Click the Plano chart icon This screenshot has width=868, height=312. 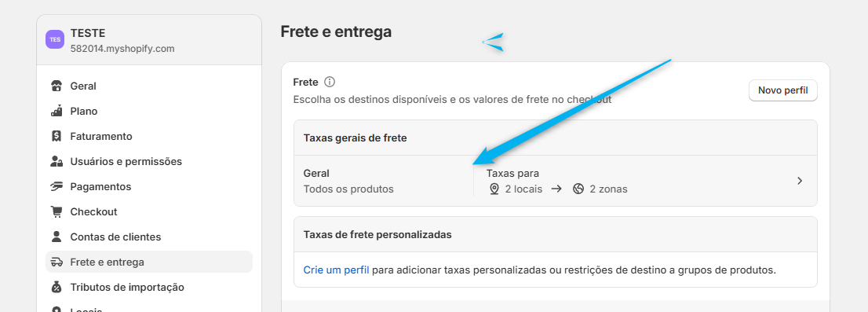(x=57, y=111)
